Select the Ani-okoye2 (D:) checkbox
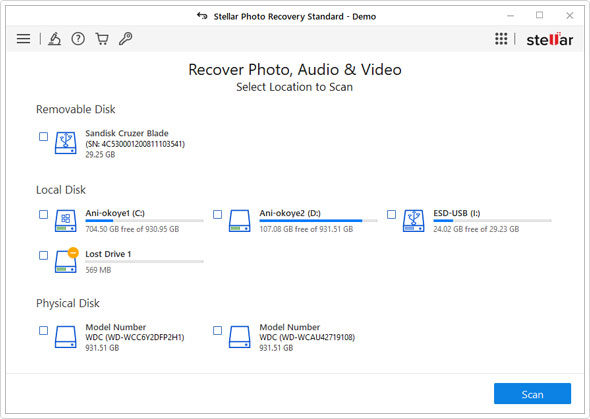The image size is (590, 419). [217, 214]
